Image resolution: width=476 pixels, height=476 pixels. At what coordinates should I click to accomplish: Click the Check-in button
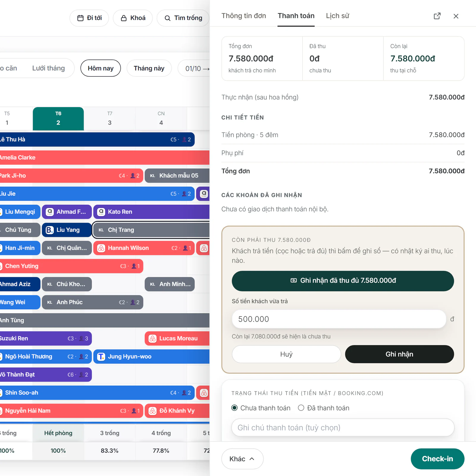(437, 459)
